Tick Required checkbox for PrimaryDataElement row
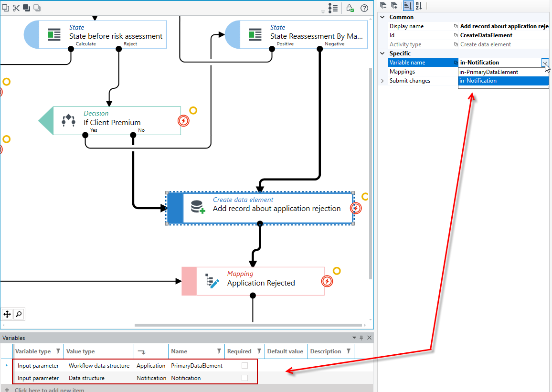552x392 pixels. [x=244, y=366]
